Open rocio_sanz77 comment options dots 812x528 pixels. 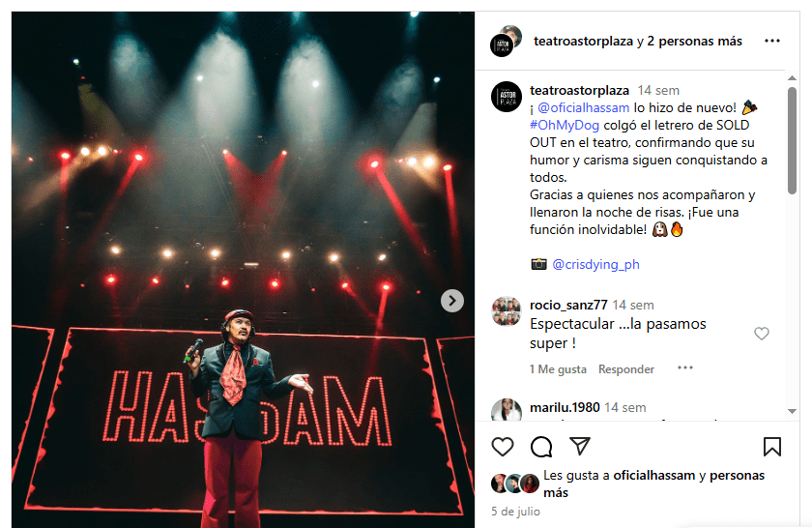coord(685,367)
